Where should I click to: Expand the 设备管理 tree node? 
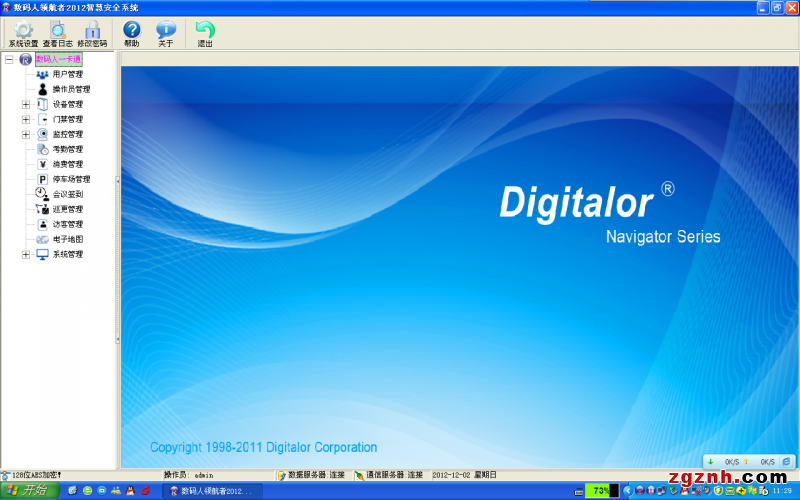click(x=26, y=104)
